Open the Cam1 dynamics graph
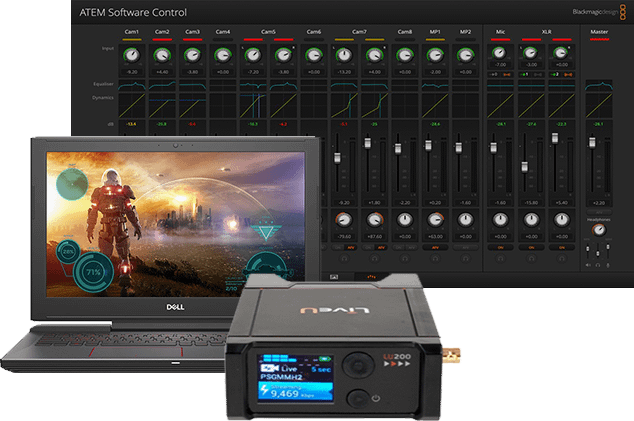Screen dimensions: 634x421 132,106
